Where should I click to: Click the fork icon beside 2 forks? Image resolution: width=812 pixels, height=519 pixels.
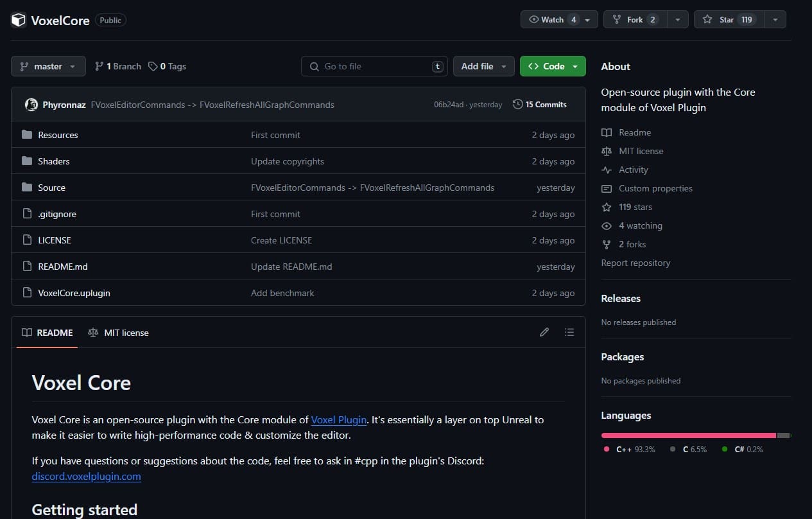(x=607, y=244)
